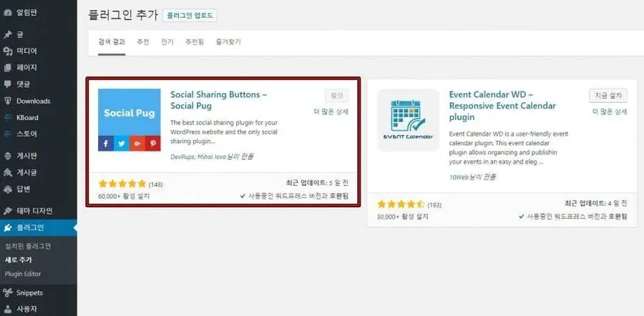Click the Mihai Iova author link
The width and height of the screenshot is (644, 316).
[x=211, y=157]
